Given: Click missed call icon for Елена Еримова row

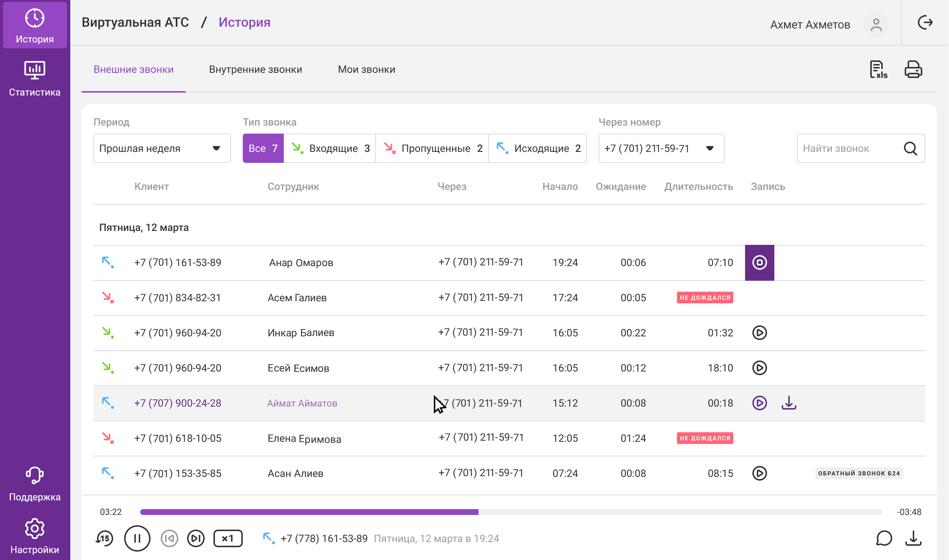Looking at the screenshot, I should coord(108,438).
